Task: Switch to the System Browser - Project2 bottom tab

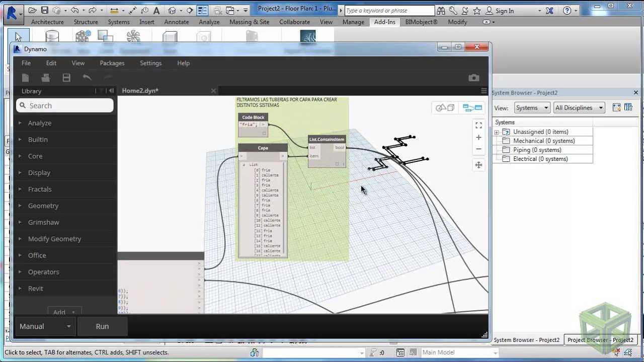Action: (526, 340)
